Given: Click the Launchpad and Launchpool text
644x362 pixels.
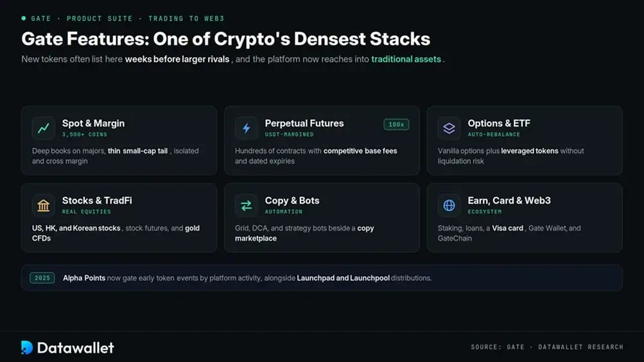Looking at the screenshot, I should (x=343, y=278).
